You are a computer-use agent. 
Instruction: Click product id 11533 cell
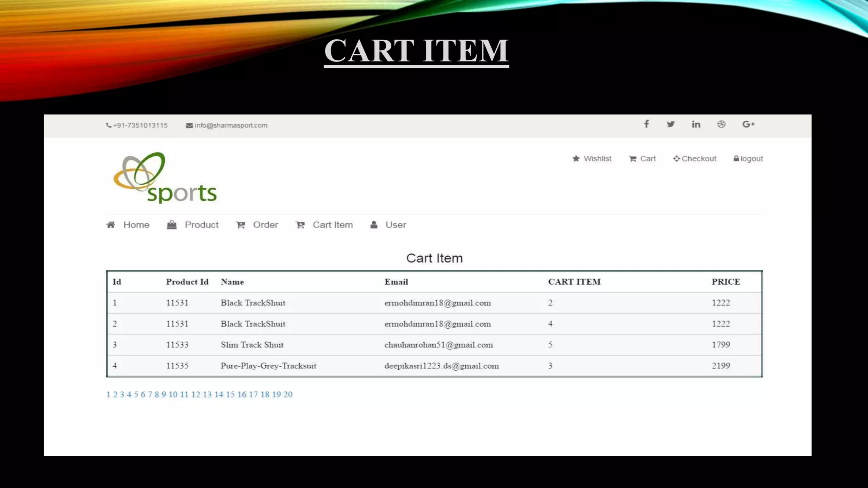tap(177, 345)
